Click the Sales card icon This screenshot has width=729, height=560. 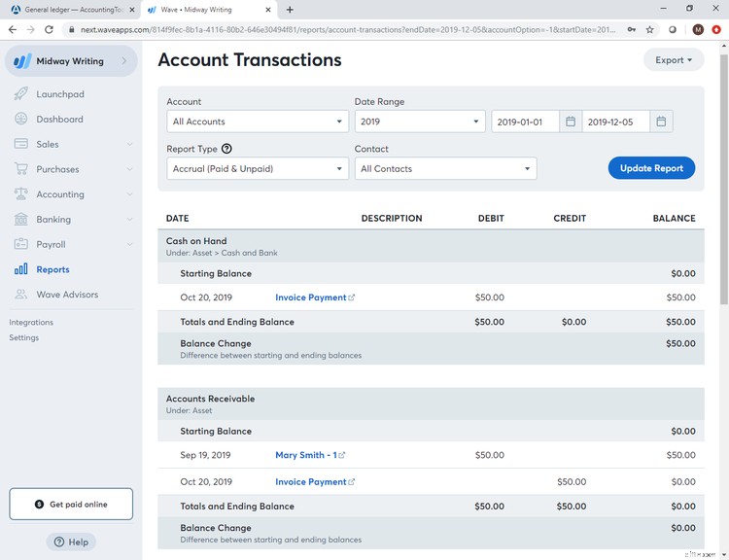21,144
